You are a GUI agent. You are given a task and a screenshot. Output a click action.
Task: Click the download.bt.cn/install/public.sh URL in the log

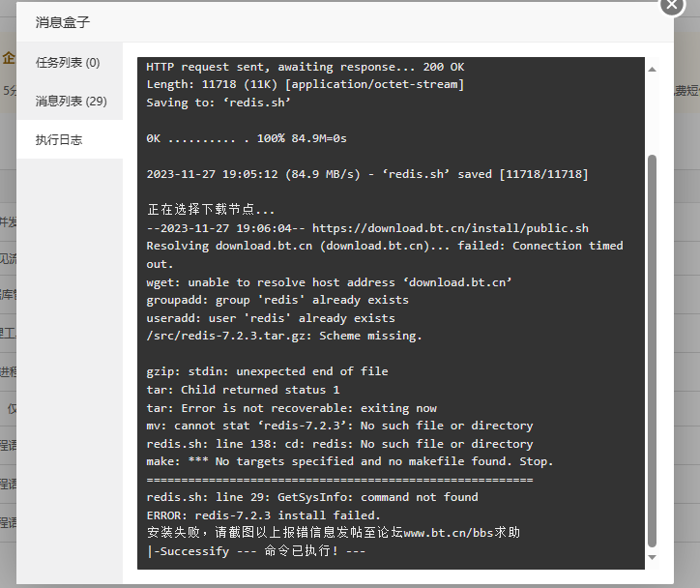pos(450,228)
